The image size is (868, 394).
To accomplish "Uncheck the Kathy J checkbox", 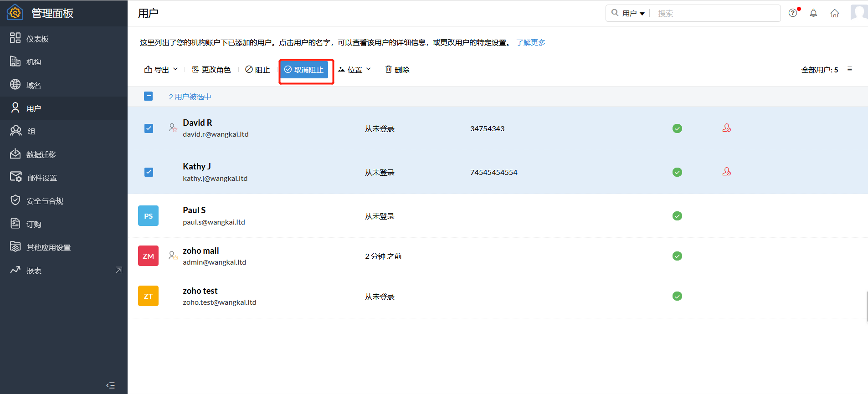I will (149, 172).
